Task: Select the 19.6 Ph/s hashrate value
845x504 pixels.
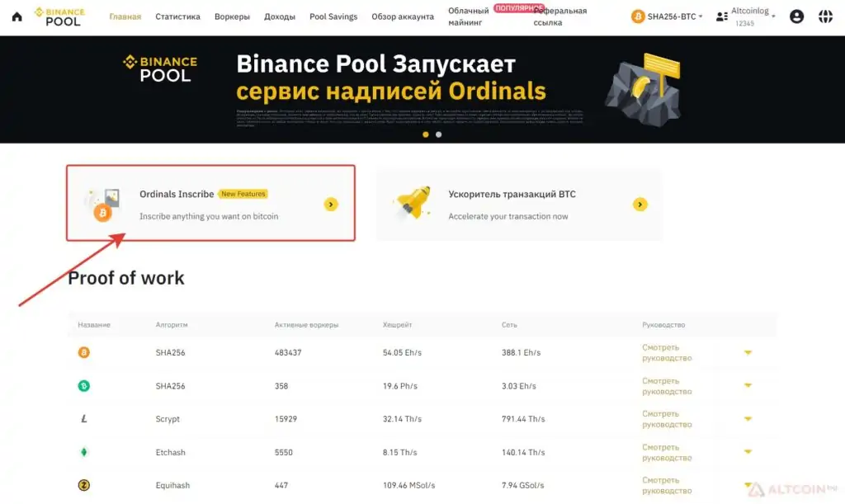Action: click(x=400, y=386)
